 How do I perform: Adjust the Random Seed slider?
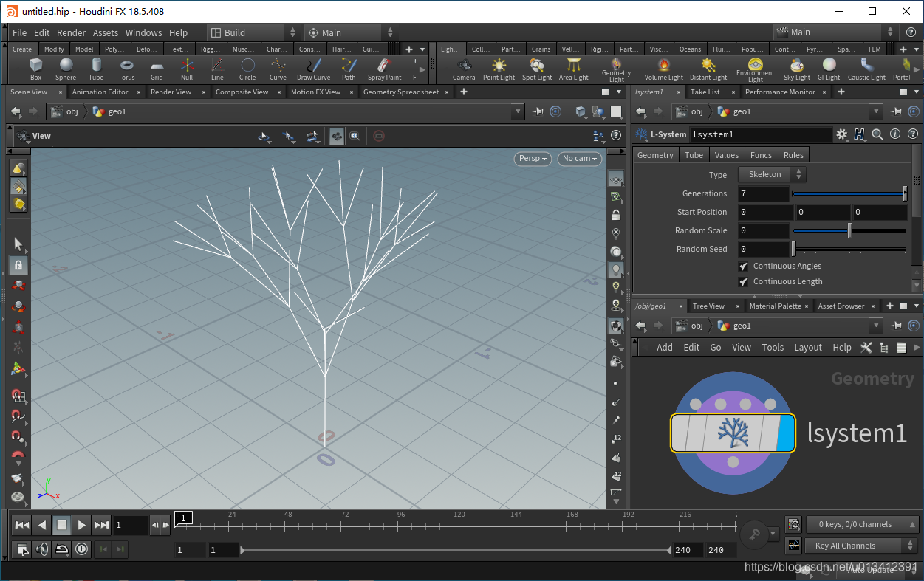tap(849, 249)
